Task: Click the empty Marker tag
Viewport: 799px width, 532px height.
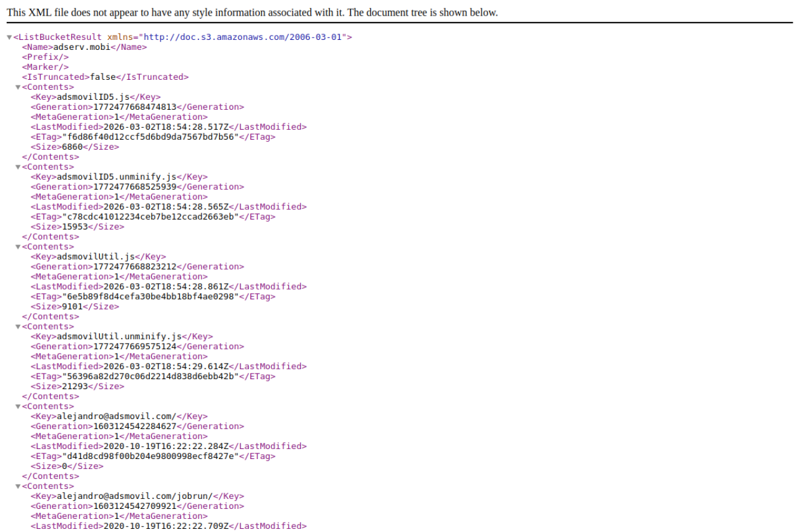Action: 46,67
